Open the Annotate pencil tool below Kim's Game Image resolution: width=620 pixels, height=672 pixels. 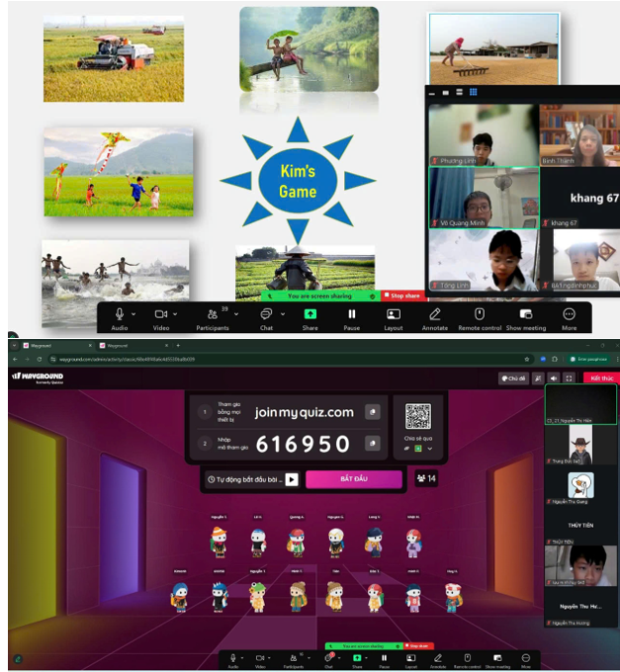click(434, 314)
